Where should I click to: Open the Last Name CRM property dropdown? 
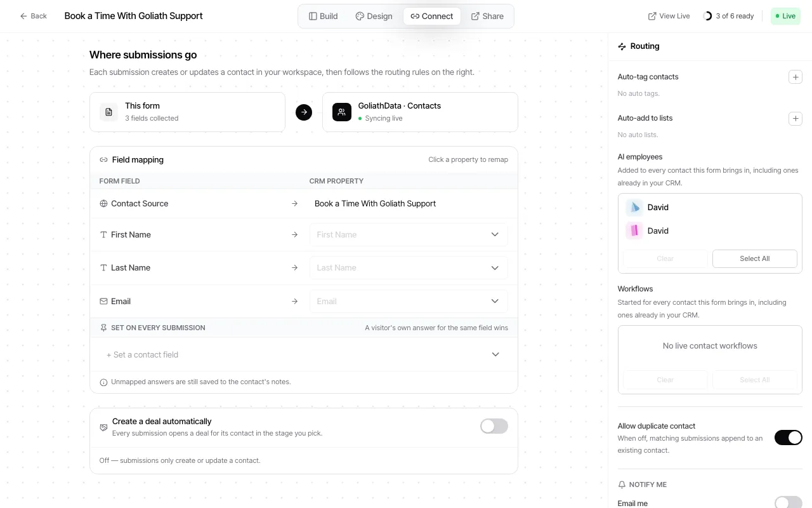pos(409,267)
